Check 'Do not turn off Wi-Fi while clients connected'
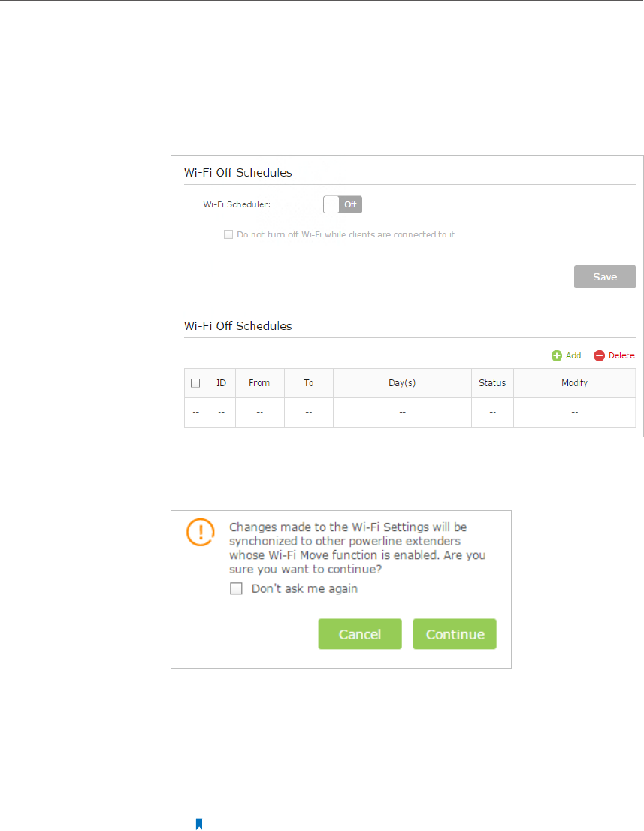 pos(228,234)
